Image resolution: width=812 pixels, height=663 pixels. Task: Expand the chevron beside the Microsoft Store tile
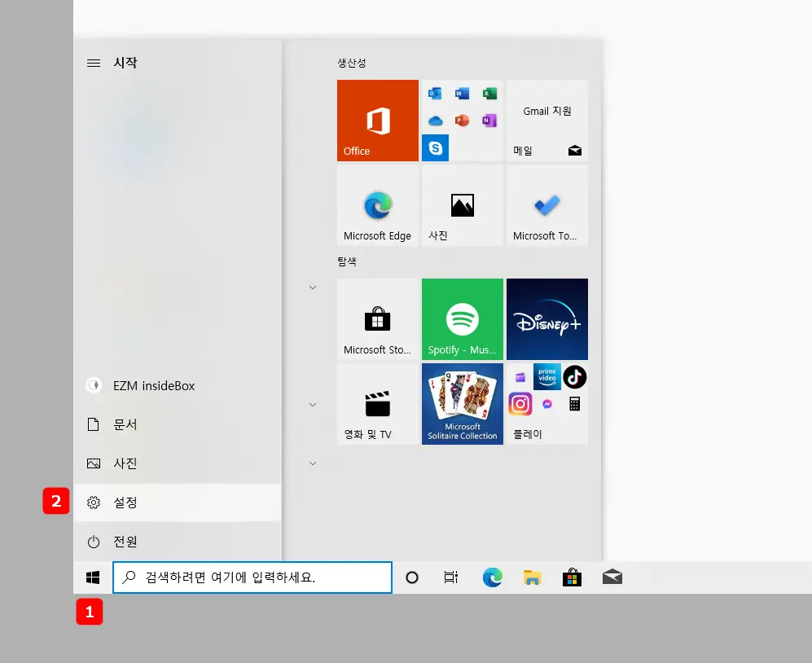313,288
